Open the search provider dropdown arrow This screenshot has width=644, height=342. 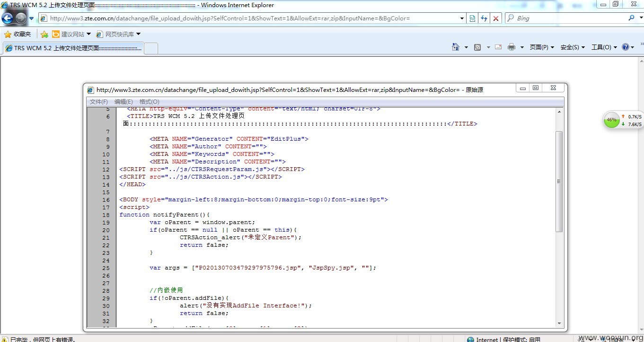tap(641, 18)
